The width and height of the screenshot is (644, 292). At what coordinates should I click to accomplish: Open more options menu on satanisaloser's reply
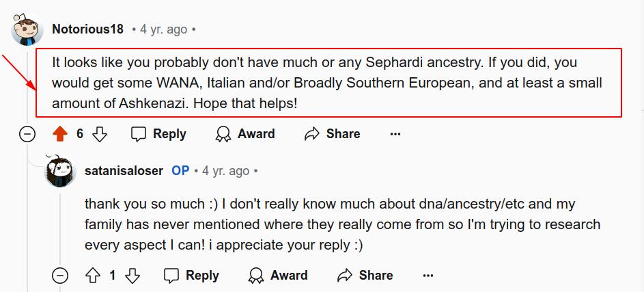[x=428, y=276]
